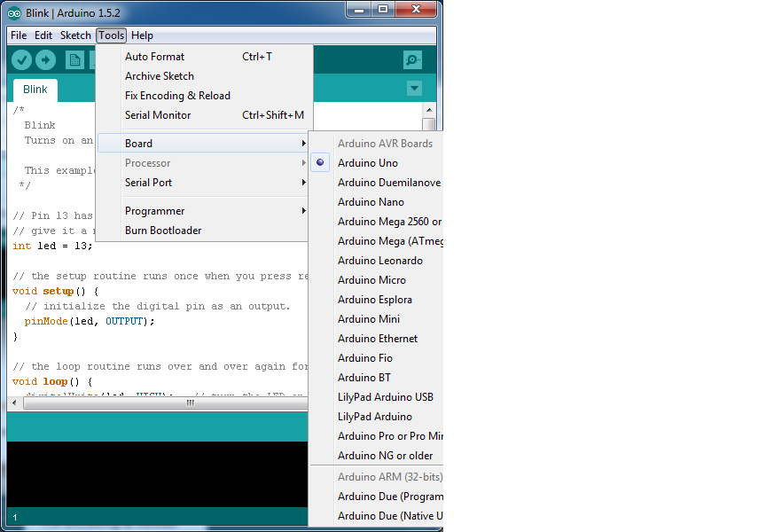The height and width of the screenshot is (532, 766).
Task: Click Fix Encoding & Reload
Action: tap(204, 95)
